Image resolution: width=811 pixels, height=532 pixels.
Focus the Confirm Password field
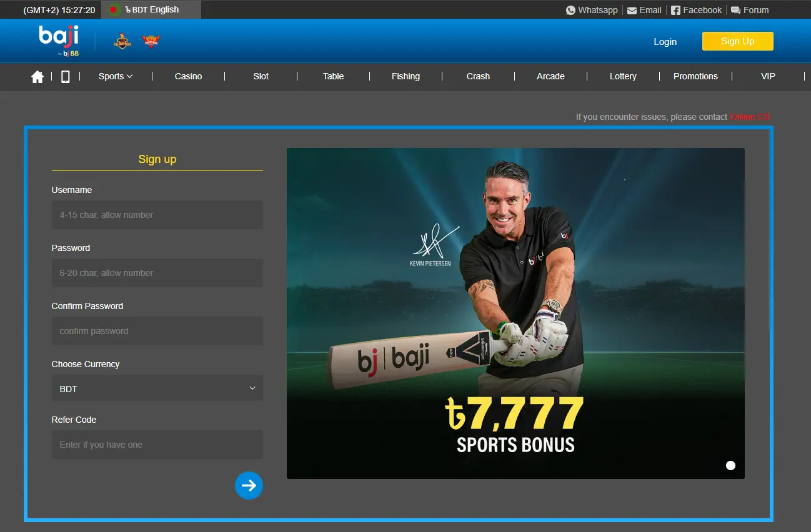click(157, 331)
